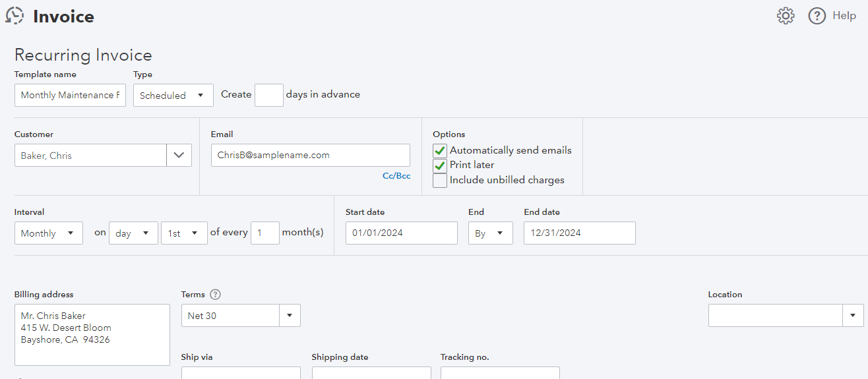Click the Billing address text box
Screen dimensions: 868x379
pos(92,335)
